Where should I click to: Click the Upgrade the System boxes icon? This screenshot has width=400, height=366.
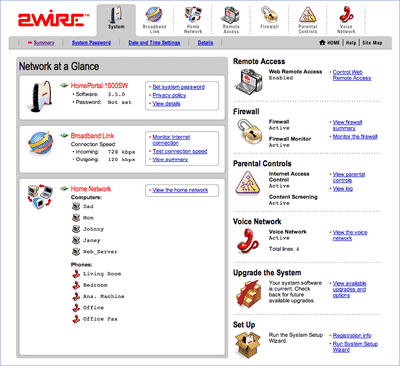pyautogui.click(x=248, y=294)
